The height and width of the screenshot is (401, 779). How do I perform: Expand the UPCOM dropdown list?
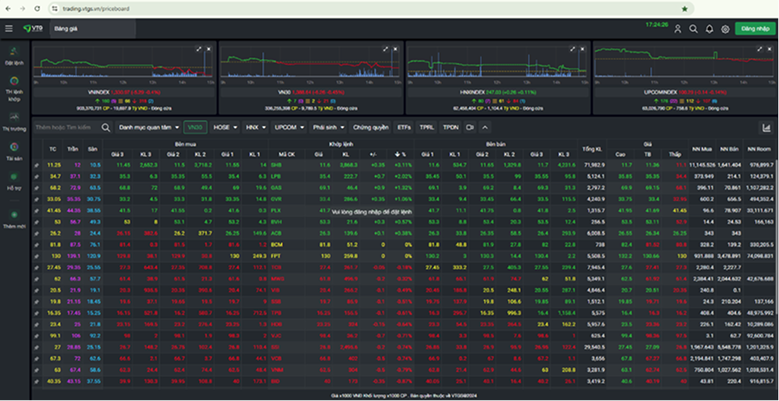[290, 128]
